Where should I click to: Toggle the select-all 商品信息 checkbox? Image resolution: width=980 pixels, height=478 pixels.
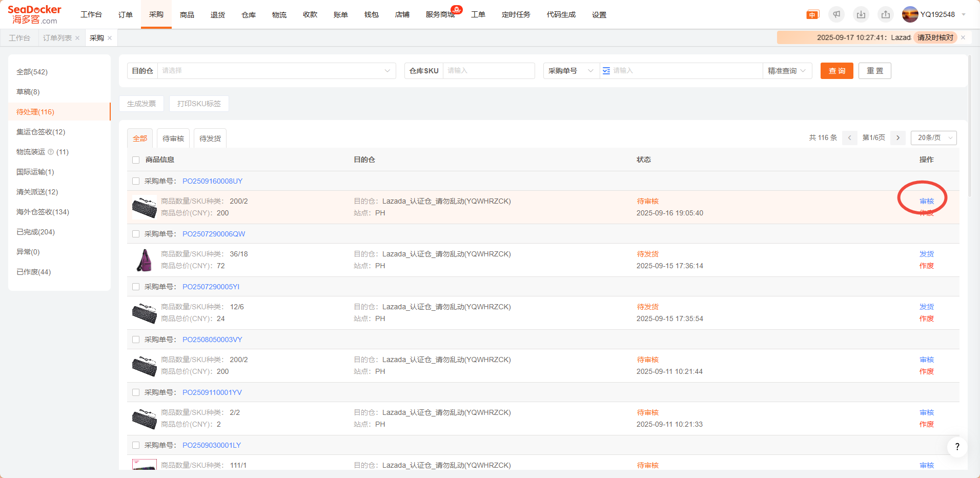136,160
